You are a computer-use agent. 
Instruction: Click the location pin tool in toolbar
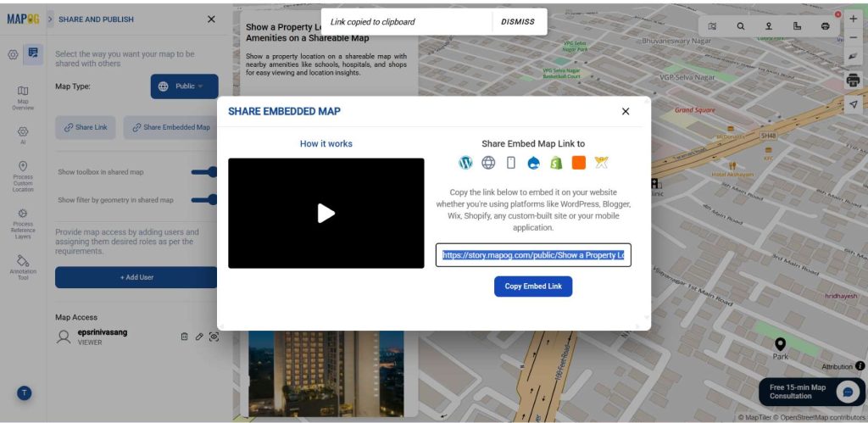tap(769, 26)
